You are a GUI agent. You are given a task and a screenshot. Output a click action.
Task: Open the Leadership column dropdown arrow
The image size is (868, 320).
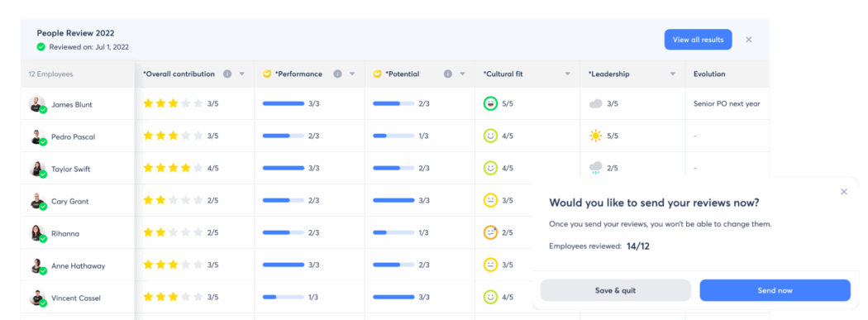tap(673, 74)
